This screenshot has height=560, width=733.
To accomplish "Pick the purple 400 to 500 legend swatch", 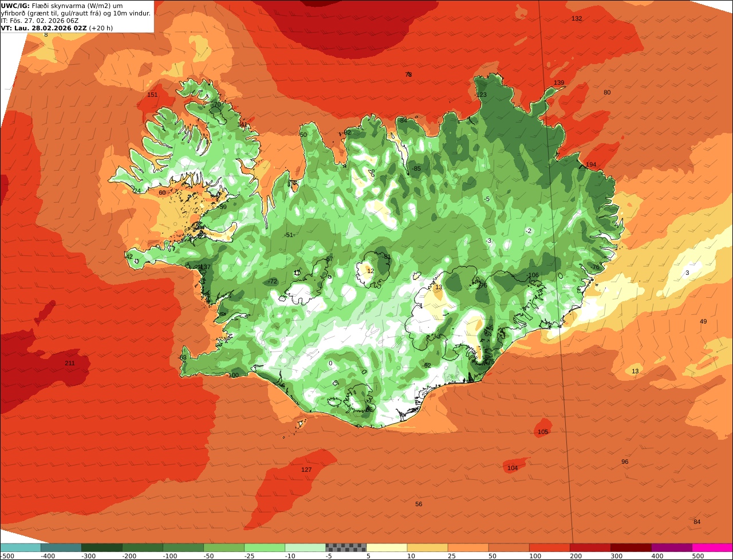I will pyautogui.click(x=672, y=547).
